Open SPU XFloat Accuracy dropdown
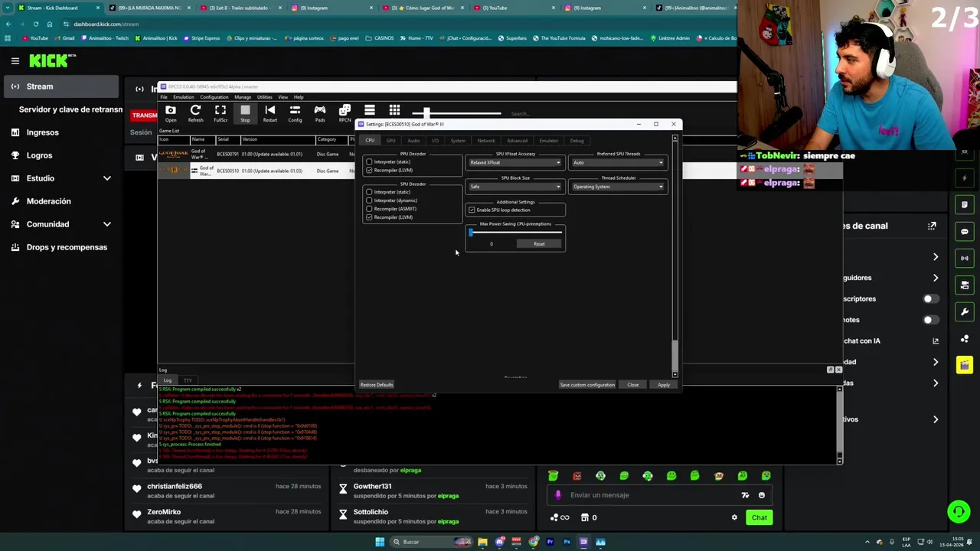Viewport: 980px width, 551px height. (x=515, y=162)
